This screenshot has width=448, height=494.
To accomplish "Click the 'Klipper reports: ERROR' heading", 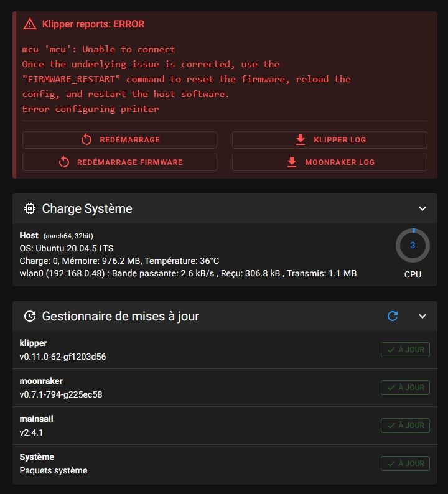I will point(93,24).
